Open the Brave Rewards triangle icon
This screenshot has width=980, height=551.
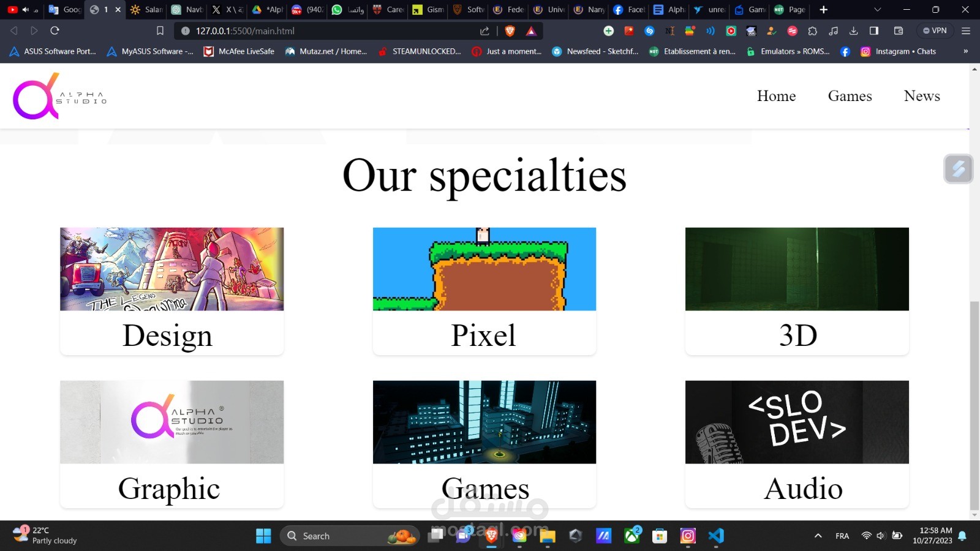(x=531, y=31)
